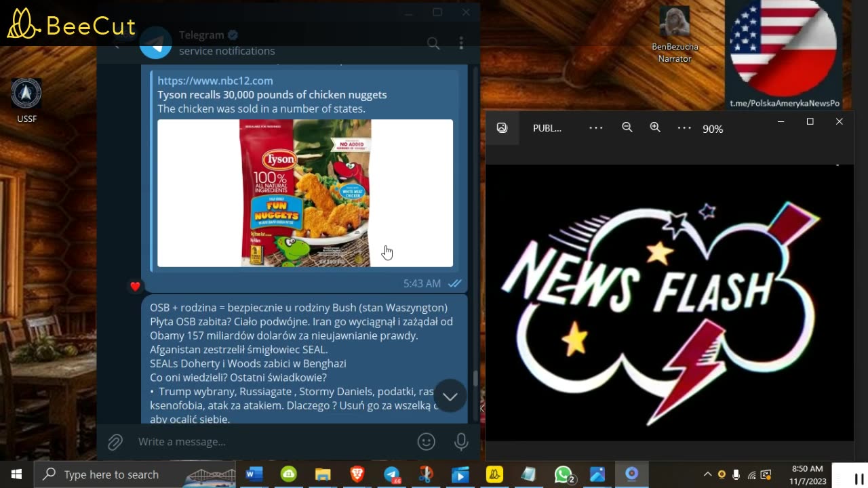Show hidden system tray icons
Screen dimensions: 868x488
[x=707, y=474]
